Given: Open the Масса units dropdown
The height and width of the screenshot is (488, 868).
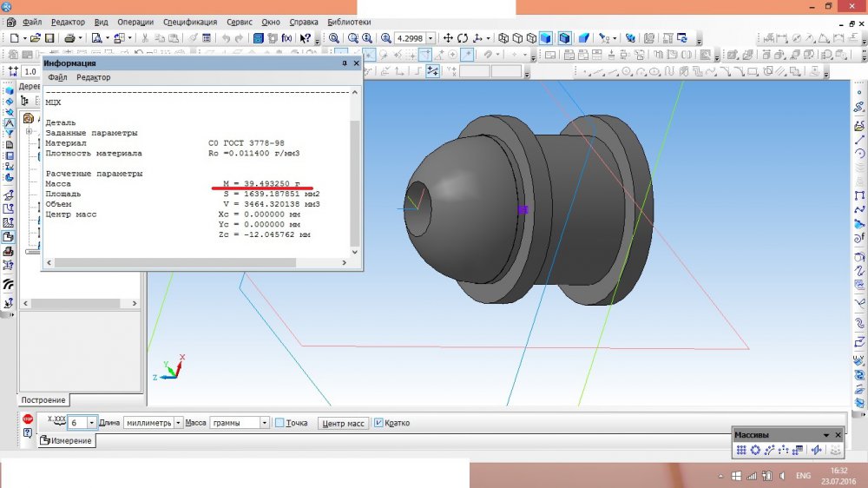Looking at the screenshot, I should 264,423.
